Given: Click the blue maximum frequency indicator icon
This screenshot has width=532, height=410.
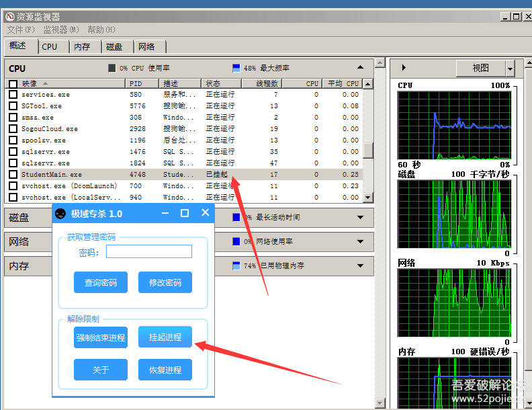Looking at the screenshot, I should (x=236, y=69).
